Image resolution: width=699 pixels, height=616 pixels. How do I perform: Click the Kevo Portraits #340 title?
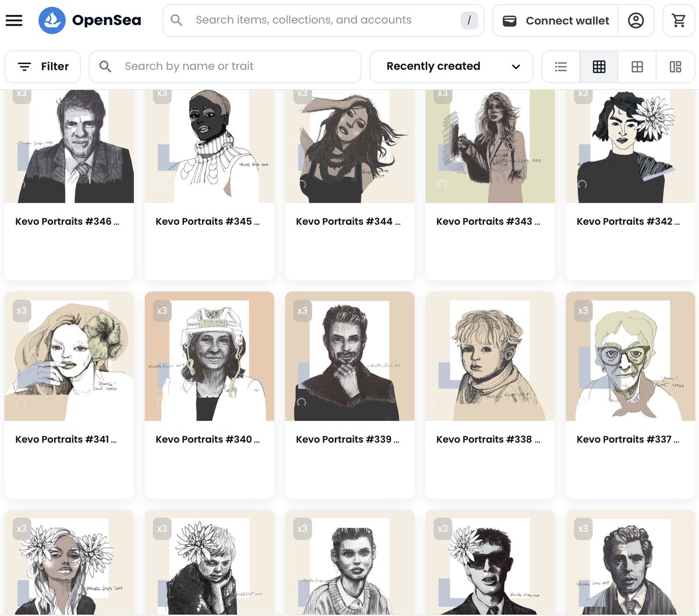pos(207,439)
